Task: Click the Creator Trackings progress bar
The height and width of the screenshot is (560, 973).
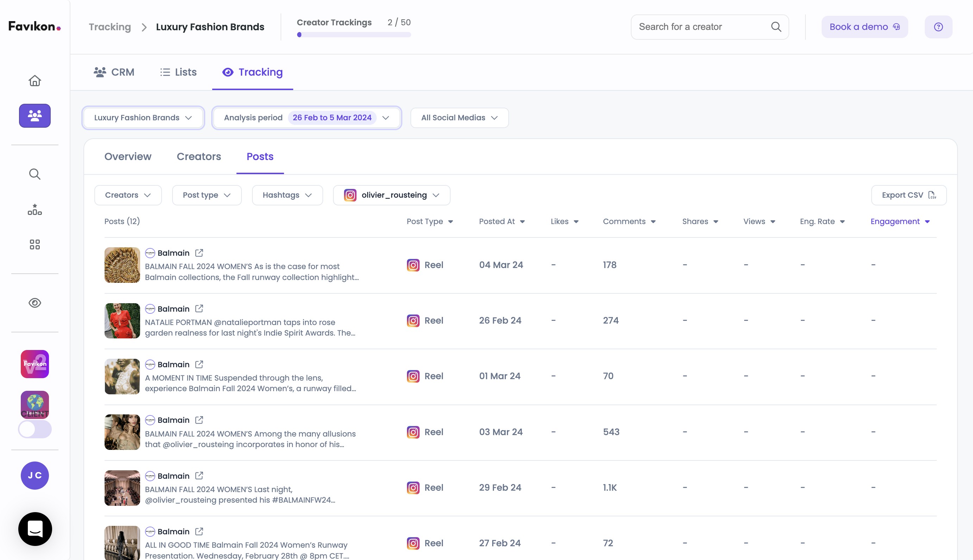Action: pyautogui.click(x=354, y=34)
